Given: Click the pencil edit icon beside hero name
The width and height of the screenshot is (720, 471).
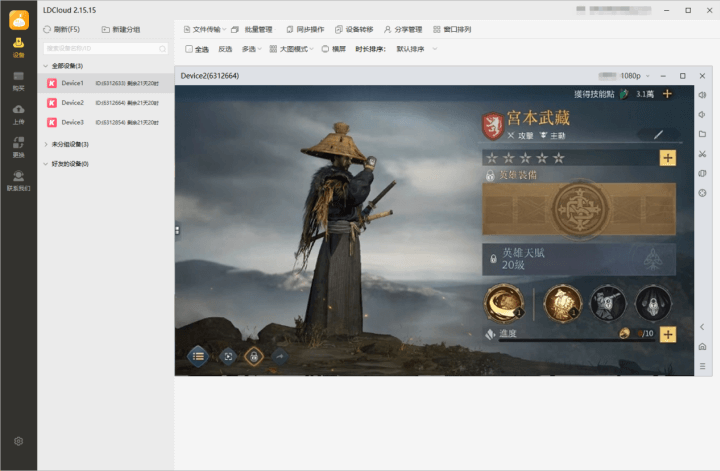Looking at the screenshot, I should click(658, 135).
